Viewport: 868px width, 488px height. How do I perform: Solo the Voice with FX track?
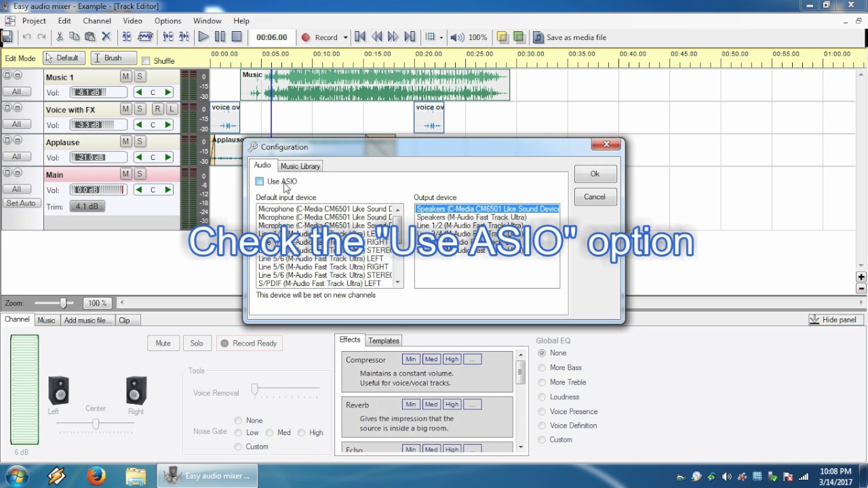pos(140,109)
